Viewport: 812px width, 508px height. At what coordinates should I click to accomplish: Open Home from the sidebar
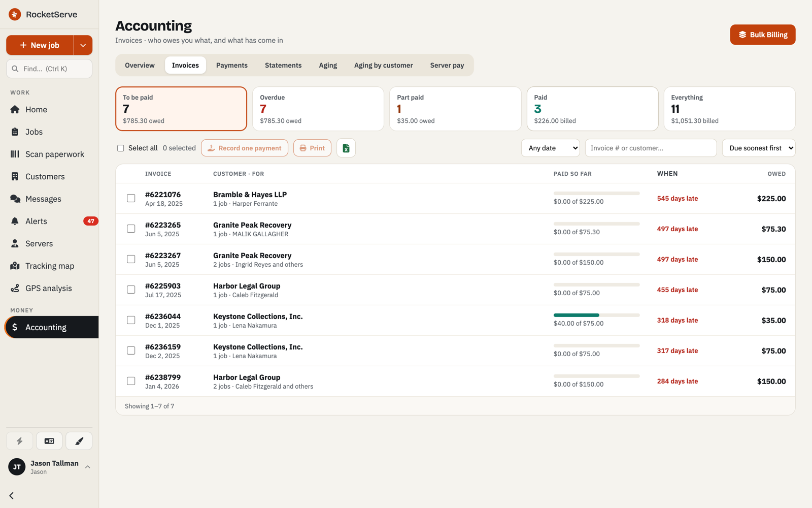49,109
